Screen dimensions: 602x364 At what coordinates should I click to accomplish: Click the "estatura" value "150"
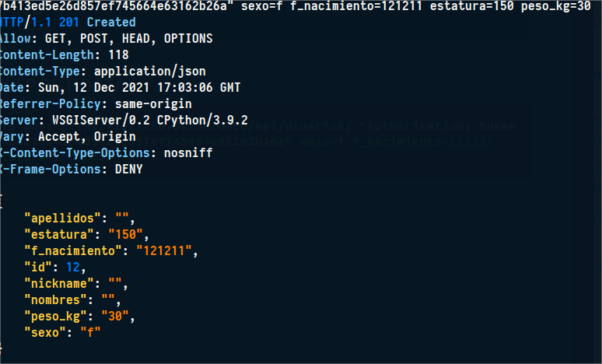128,235
